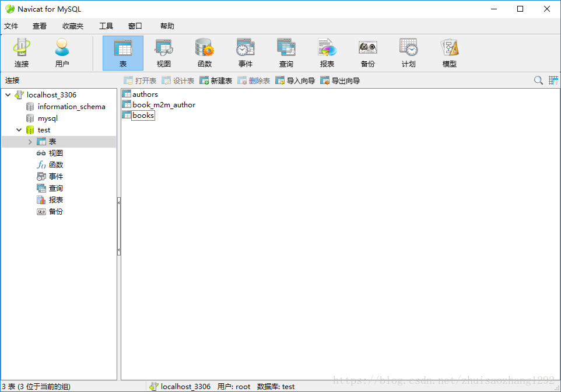Screen dimensions: 561x392
Task: Open the 备份 backup toolbar icon
Action: [368, 52]
